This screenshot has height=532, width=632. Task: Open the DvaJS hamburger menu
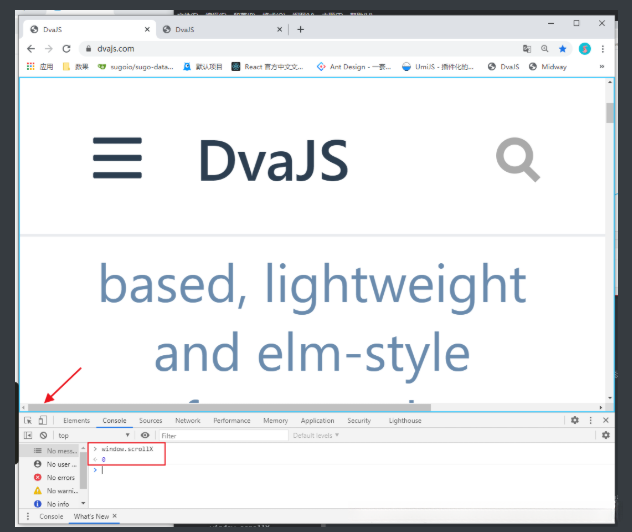click(x=117, y=158)
